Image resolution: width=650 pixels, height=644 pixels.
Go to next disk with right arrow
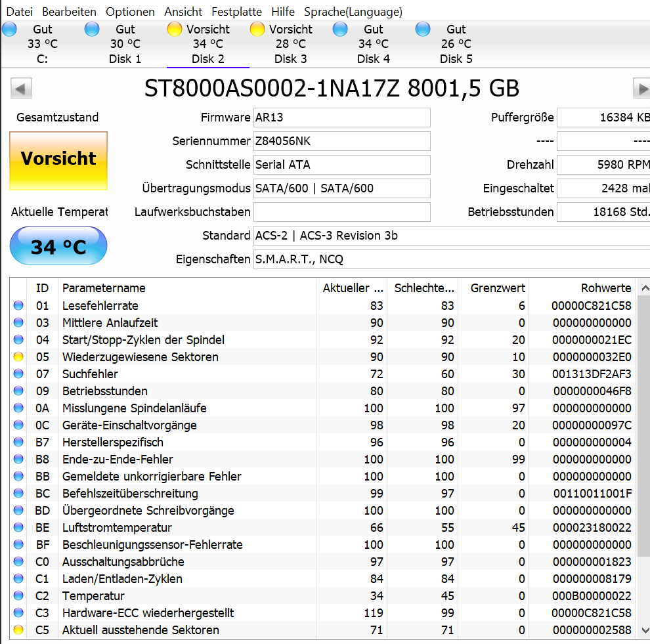coord(641,88)
